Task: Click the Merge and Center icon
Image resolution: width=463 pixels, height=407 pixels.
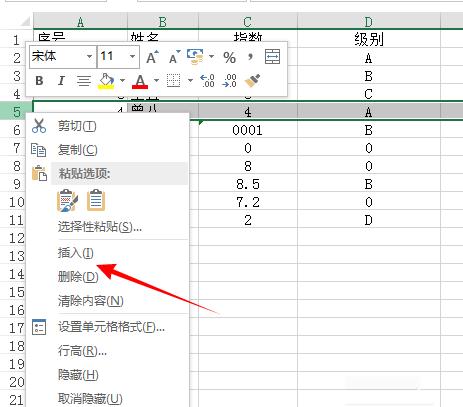Action: point(272,57)
